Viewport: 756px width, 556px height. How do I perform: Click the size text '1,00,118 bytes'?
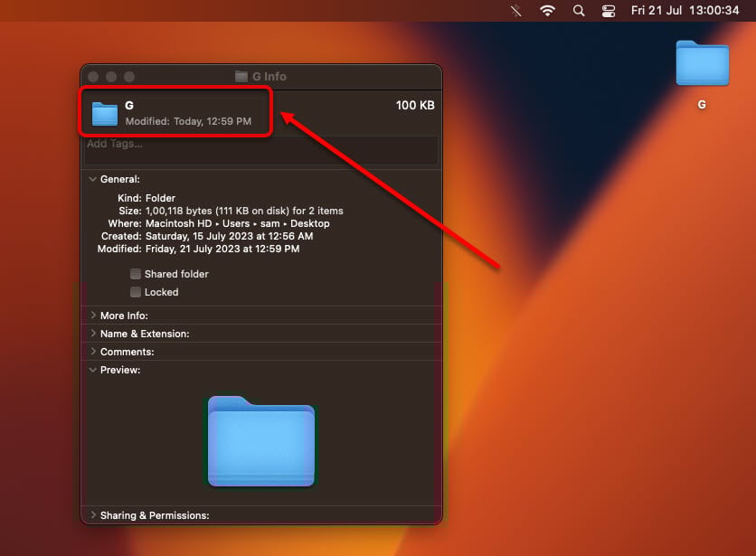click(178, 211)
